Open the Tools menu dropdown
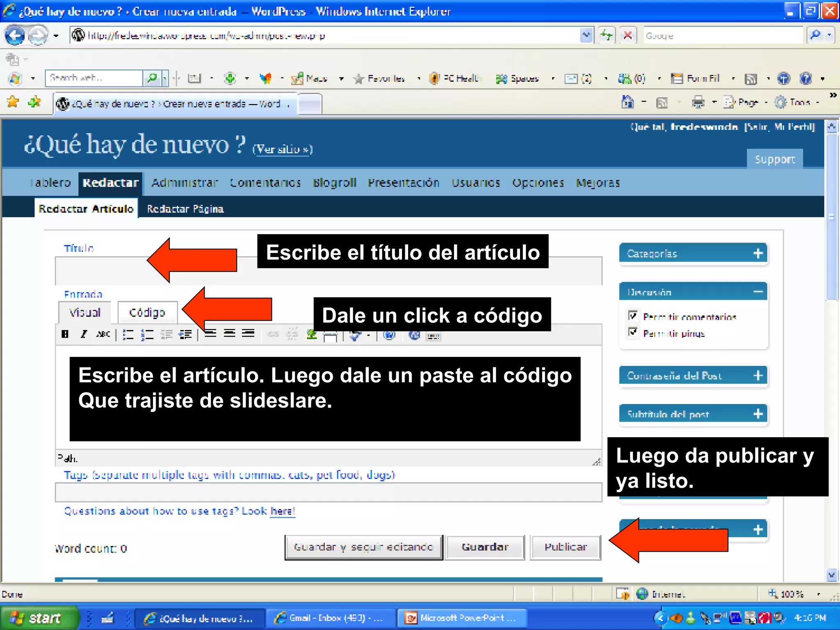This screenshot has height=630, width=840. coord(817,102)
